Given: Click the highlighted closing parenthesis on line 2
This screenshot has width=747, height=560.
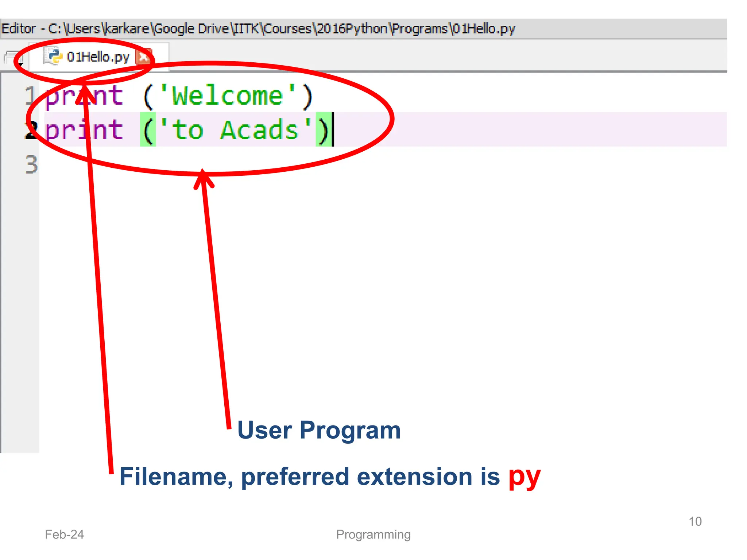Looking at the screenshot, I should coord(324,130).
